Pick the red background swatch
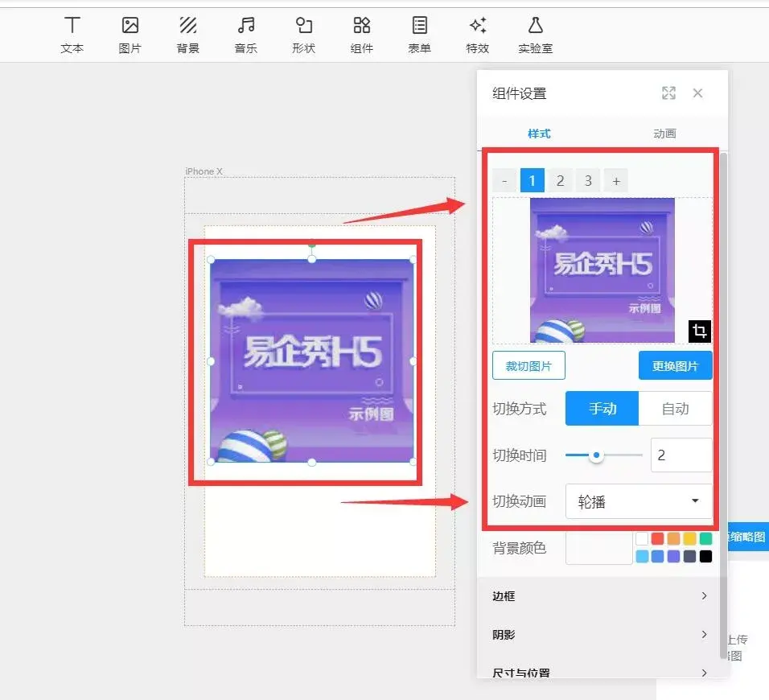769x700 pixels. click(658, 538)
